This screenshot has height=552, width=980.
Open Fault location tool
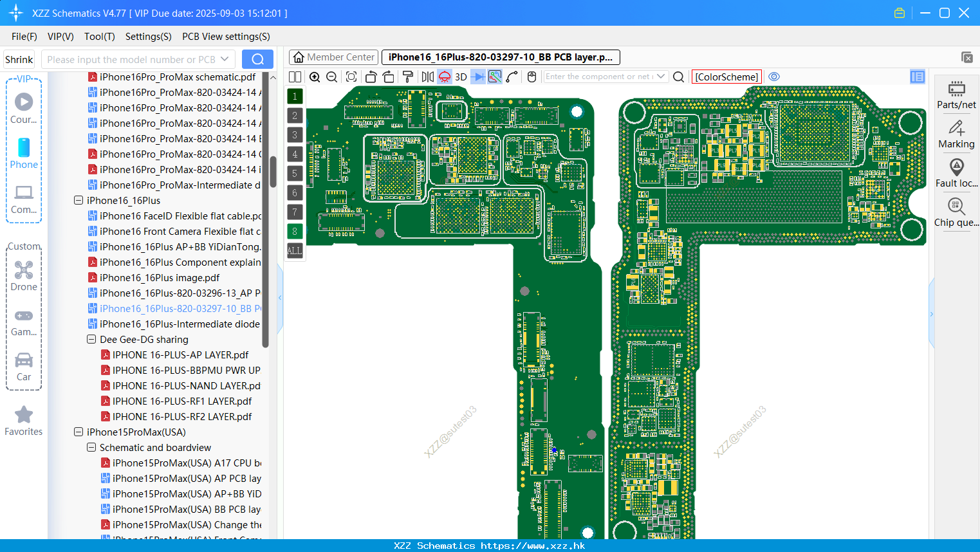(x=956, y=174)
